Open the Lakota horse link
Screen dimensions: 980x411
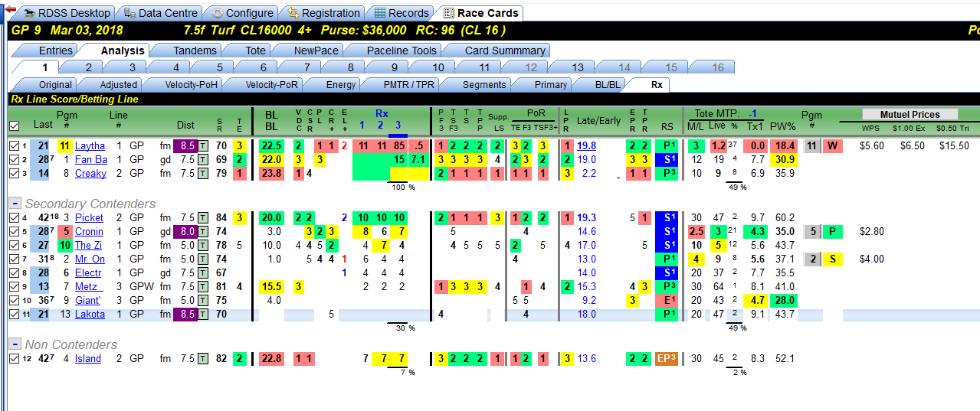click(90, 314)
